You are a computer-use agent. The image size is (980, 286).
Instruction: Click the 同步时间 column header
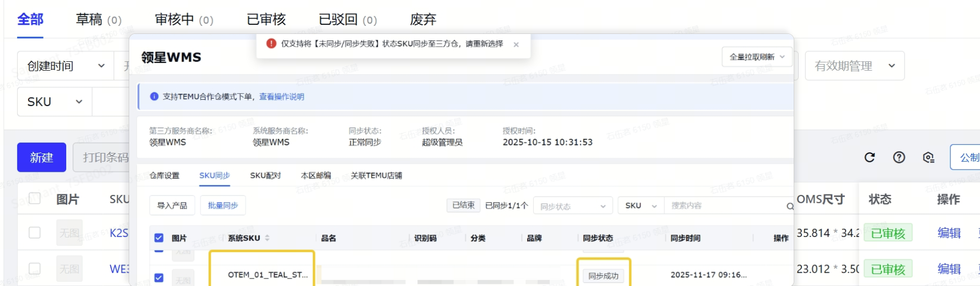tap(685, 238)
